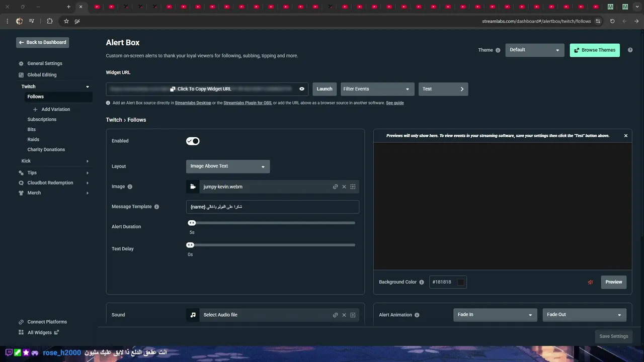Image resolution: width=644 pixels, height=362 pixels.
Task: Click the external-link icon beside All Widgets
Action: pos(56,332)
